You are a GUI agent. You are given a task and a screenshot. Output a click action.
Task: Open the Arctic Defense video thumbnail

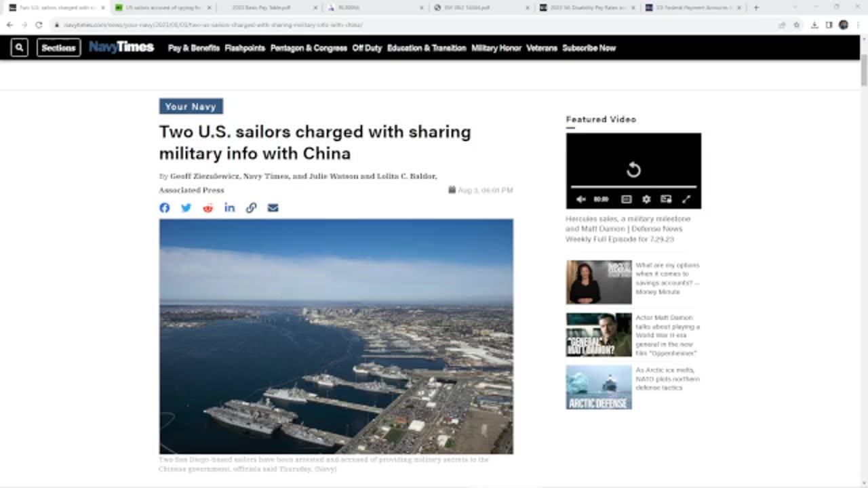coord(599,387)
